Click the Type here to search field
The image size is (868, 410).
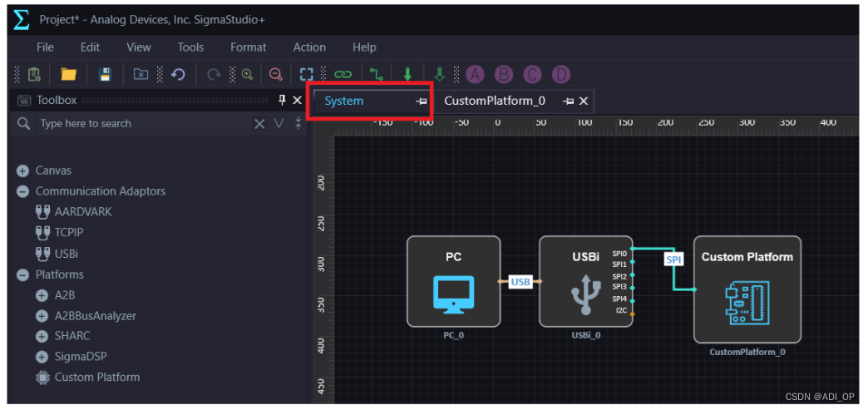[x=142, y=124]
